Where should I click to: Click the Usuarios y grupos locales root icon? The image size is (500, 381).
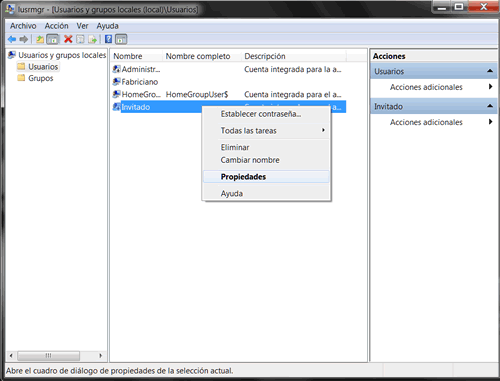12,55
